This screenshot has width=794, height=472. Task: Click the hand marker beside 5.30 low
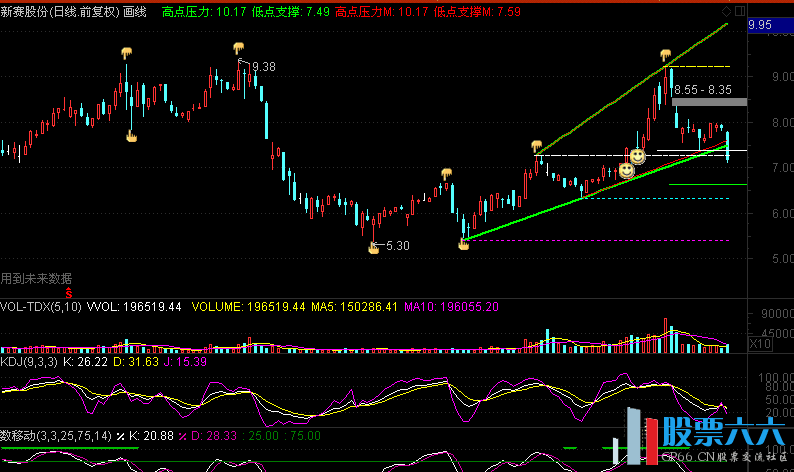(x=374, y=247)
